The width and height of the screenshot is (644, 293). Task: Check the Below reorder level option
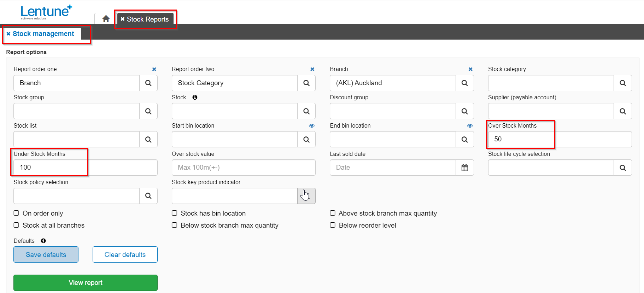point(333,225)
